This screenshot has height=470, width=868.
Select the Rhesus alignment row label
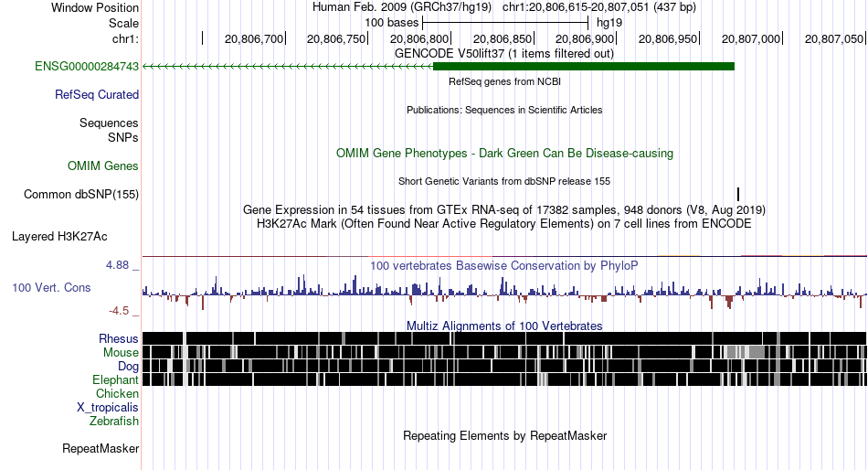(119, 338)
